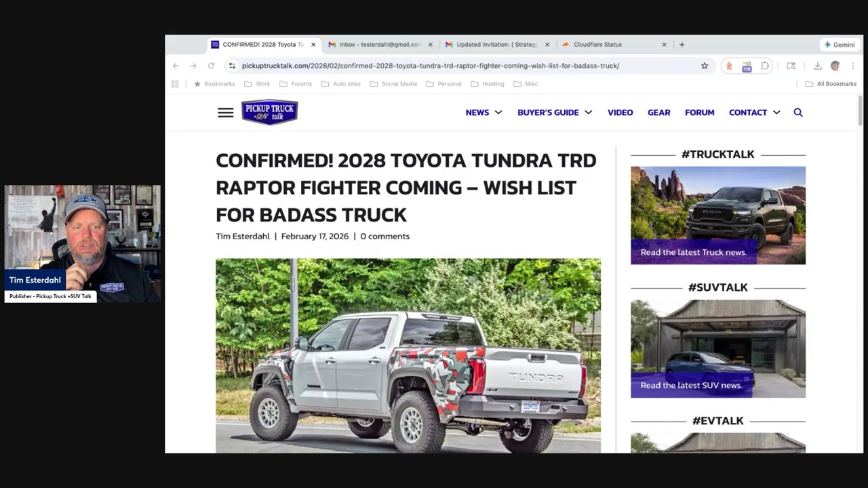
Task: Open the Auto sites bookmarks folder
Action: point(340,84)
